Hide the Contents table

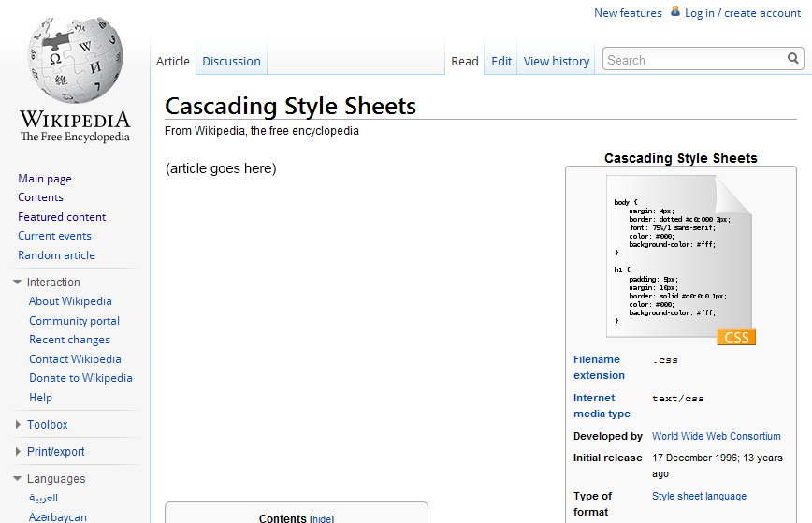click(x=322, y=518)
